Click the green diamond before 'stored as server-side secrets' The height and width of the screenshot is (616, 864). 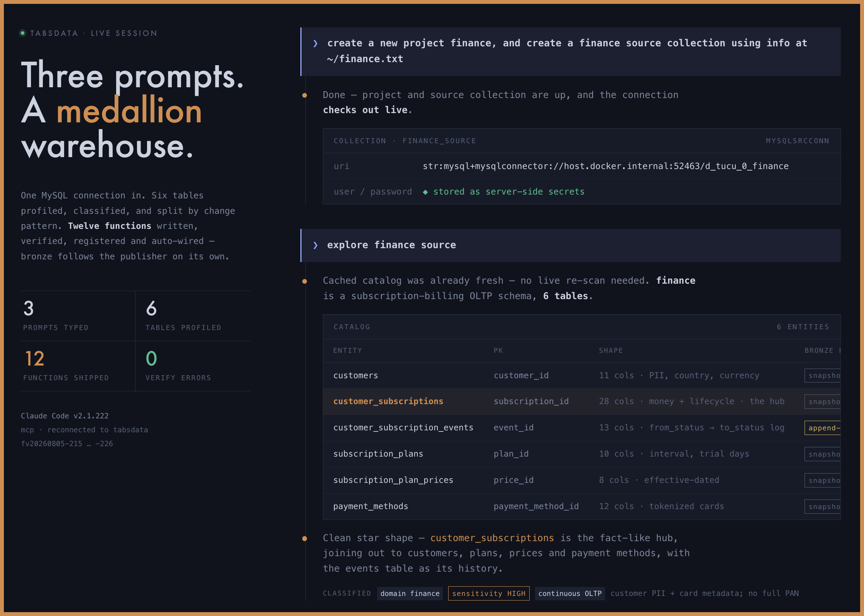[x=425, y=192]
